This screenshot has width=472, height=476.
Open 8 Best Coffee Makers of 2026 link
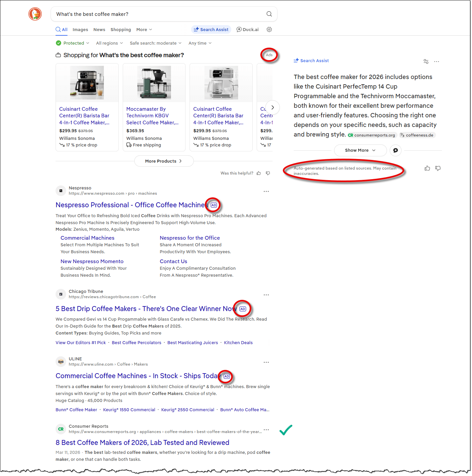coord(142,443)
